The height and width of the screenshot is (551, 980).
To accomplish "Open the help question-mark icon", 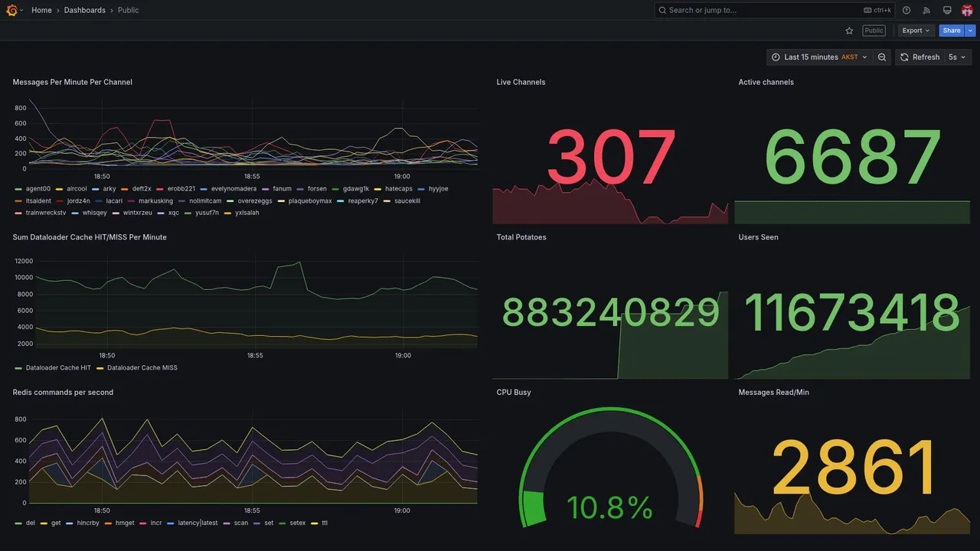I will pos(906,10).
